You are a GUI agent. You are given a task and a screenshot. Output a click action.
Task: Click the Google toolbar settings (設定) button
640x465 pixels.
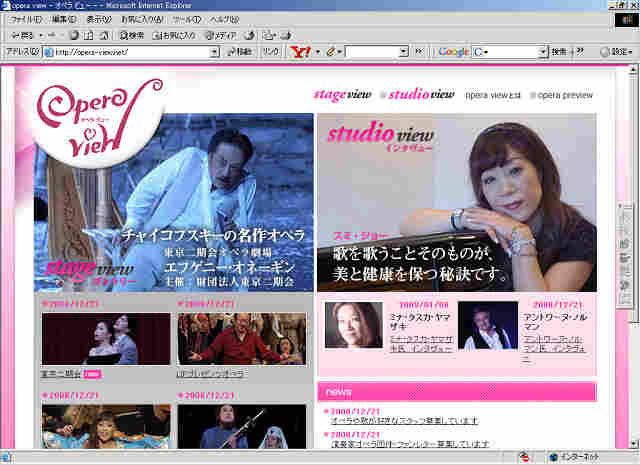616,52
